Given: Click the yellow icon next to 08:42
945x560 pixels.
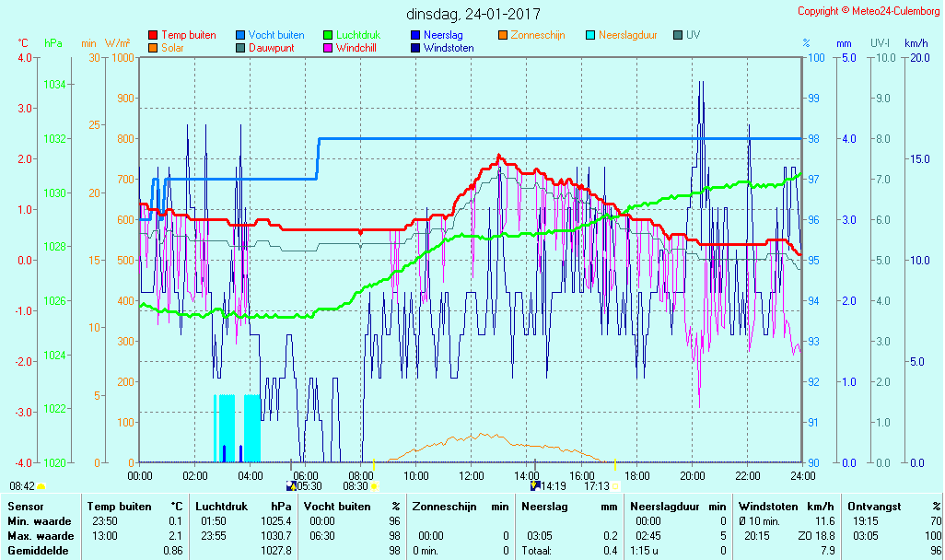Looking at the screenshot, I should (41, 486).
